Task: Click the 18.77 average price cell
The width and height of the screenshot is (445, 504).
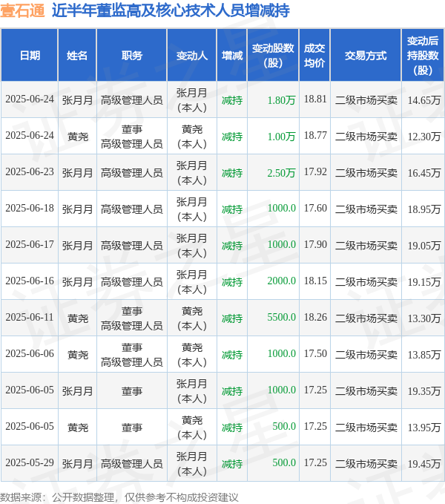Action: pos(315,135)
